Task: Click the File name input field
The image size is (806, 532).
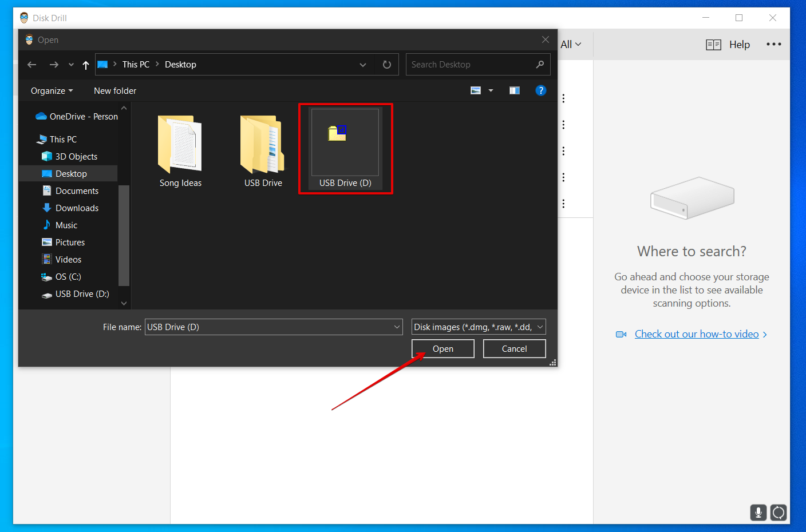Action: [x=274, y=327]
